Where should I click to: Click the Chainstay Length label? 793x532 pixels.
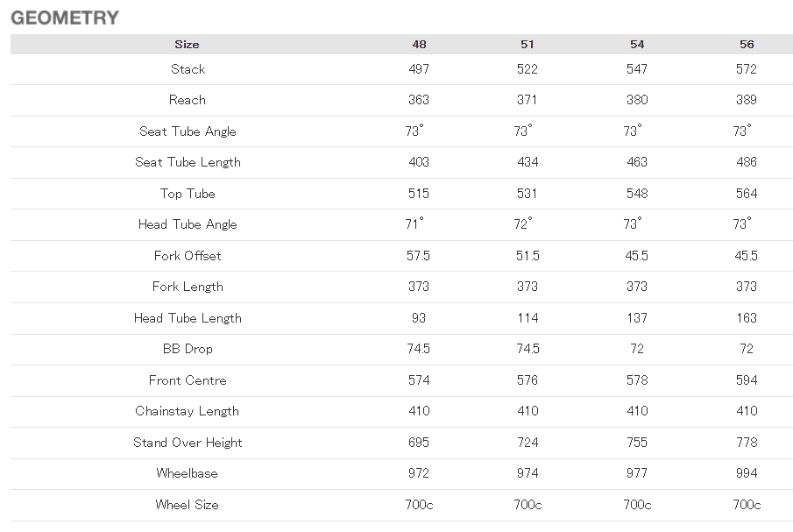pos(188,411)
